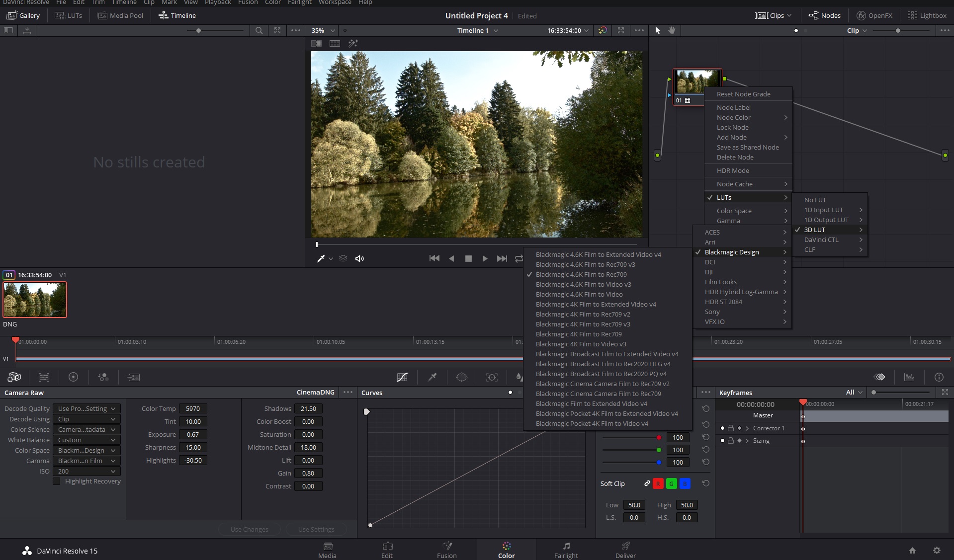Toggle soft clip channel link

pos(647,483)
